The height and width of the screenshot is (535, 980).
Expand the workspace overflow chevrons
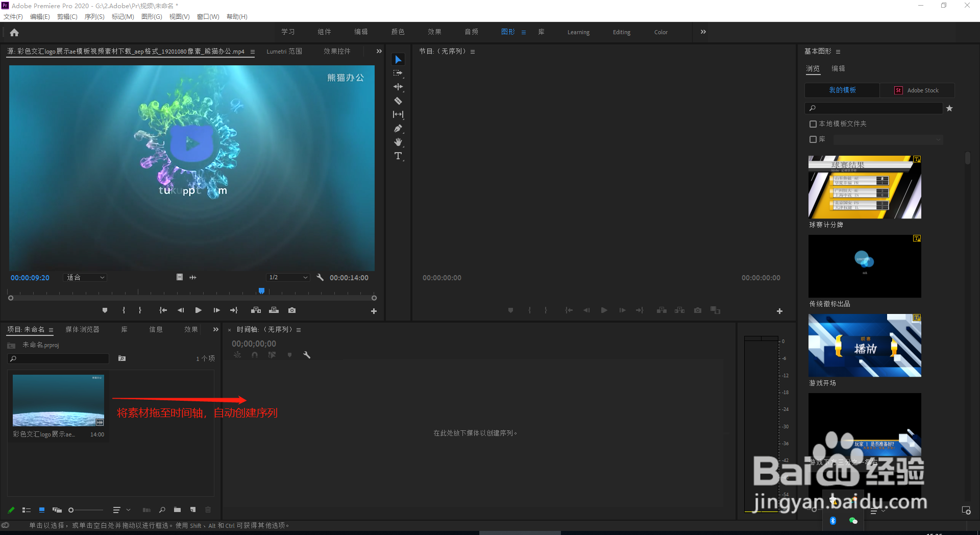tap(703, 32)
